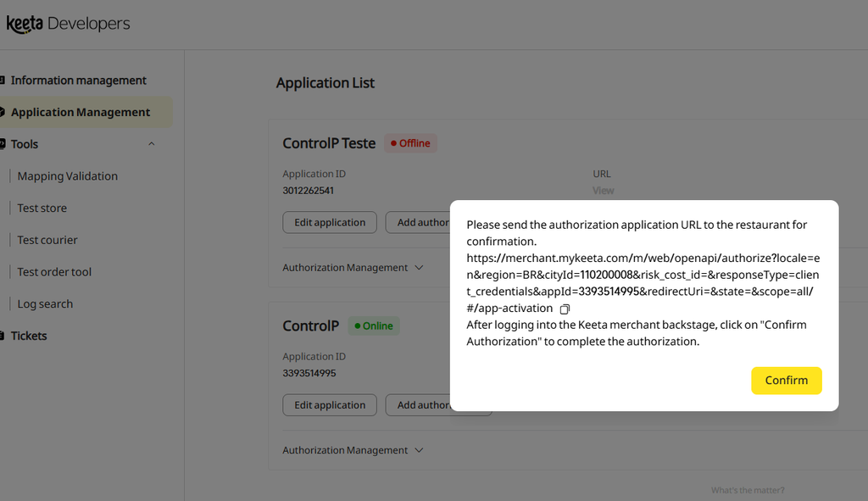Click the Application List heading
868x501 pixels.
(x=325, y=83)
